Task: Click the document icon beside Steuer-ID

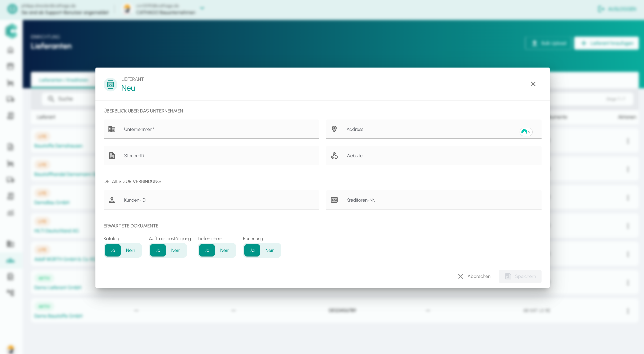Action: [x=112, y=156]
